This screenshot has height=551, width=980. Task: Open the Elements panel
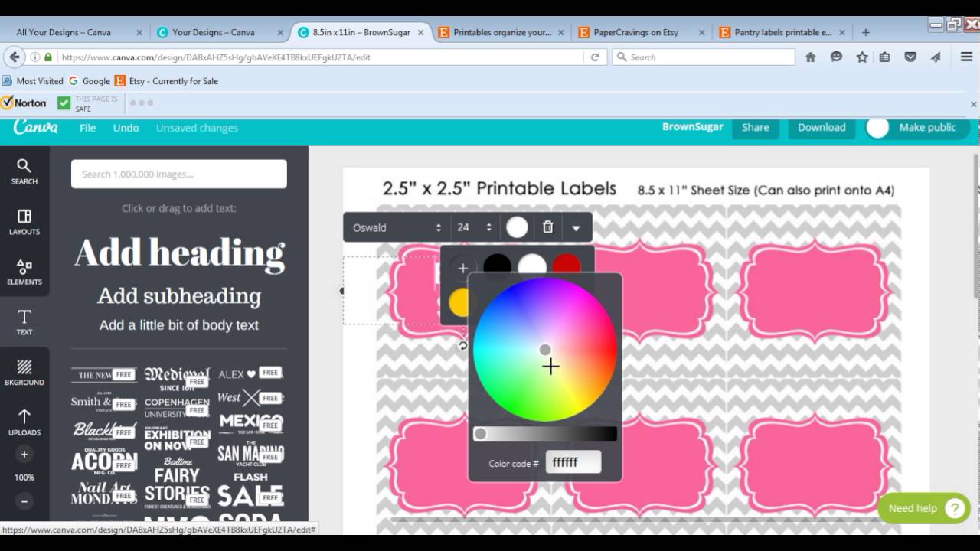[24, 272]
